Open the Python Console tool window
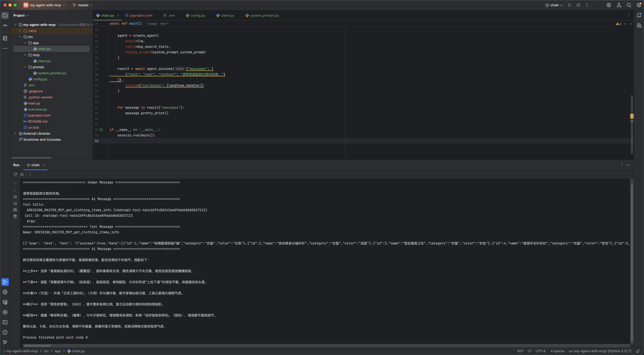The width and height of the screenshot is (644, 355). pos(5,292)
